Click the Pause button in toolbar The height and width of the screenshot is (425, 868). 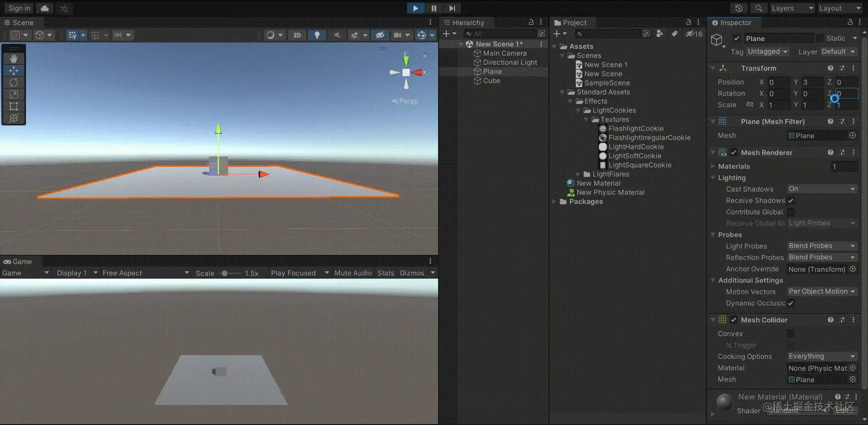point(433,8)
